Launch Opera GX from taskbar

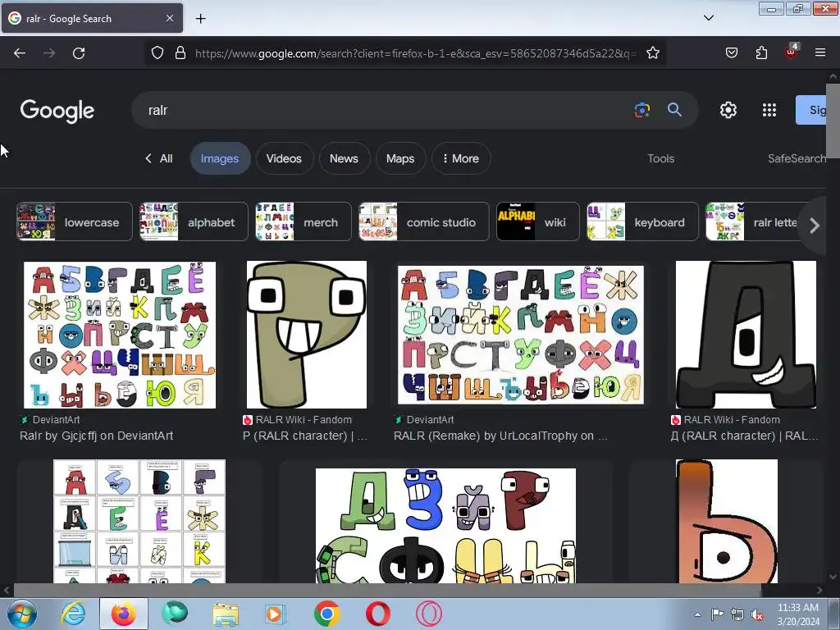(428, 614)
